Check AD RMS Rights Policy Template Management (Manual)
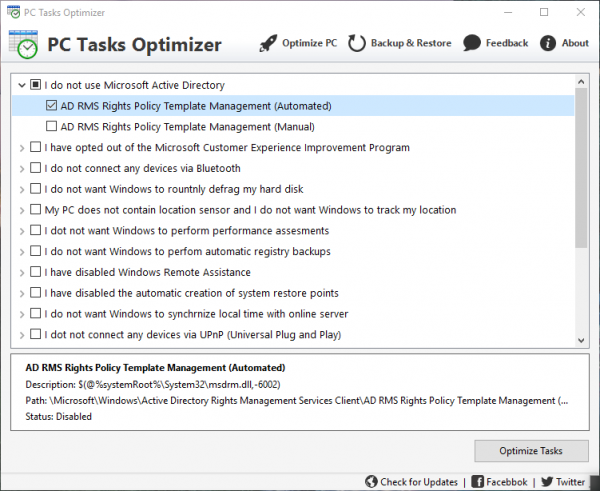 point(52,127)
